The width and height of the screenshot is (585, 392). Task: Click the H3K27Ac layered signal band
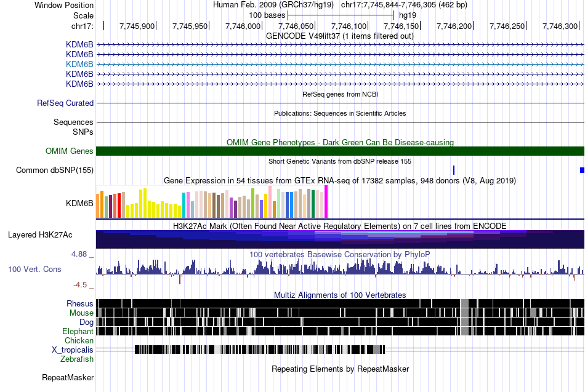pos(341,239)
